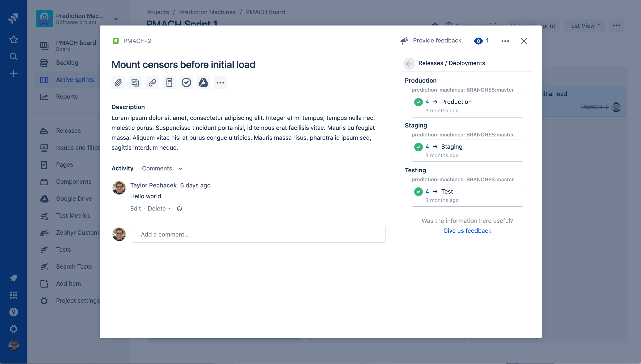
Task: Expand more options in issue toolbar
Action: tap(220, 82)
